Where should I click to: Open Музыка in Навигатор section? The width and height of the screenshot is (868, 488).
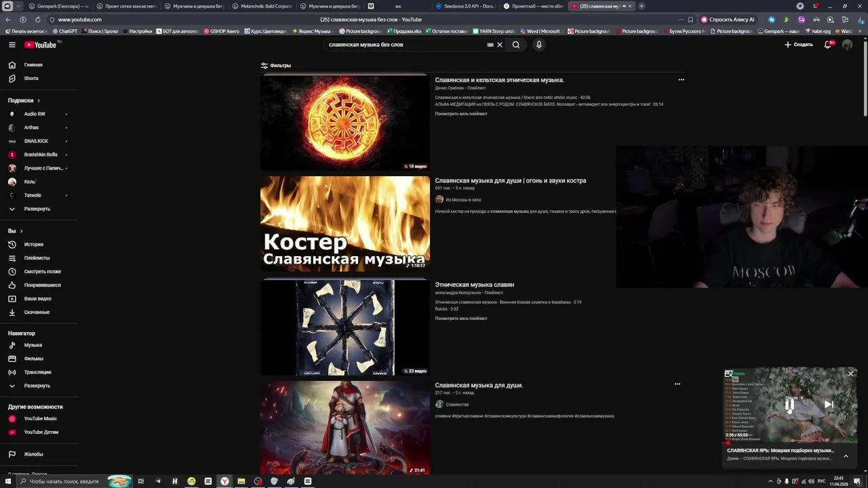[33, 345]
